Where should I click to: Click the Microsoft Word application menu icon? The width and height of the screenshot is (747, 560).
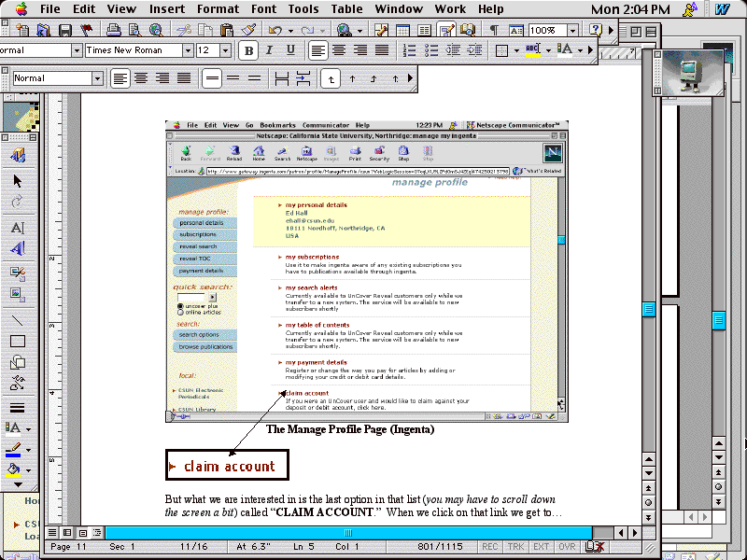[722, 9]
